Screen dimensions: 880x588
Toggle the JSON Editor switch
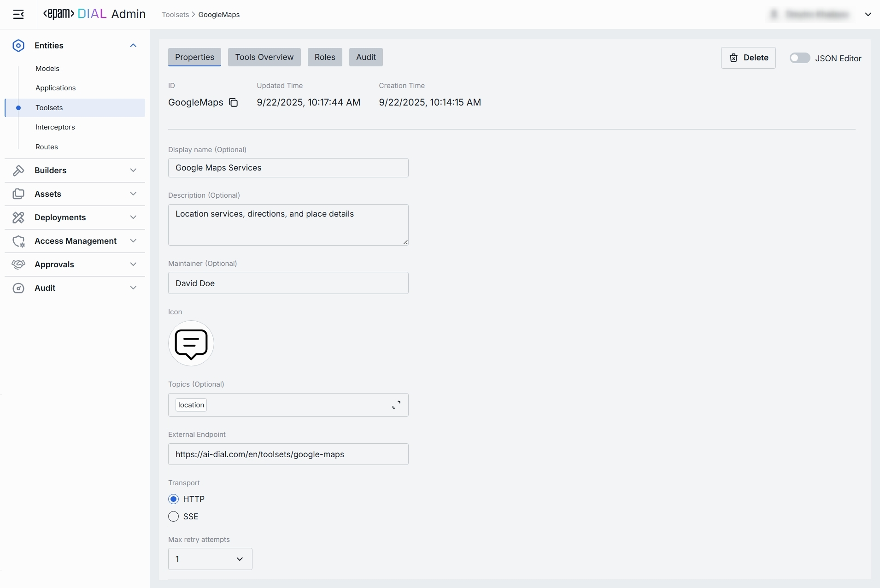[800, 58]
